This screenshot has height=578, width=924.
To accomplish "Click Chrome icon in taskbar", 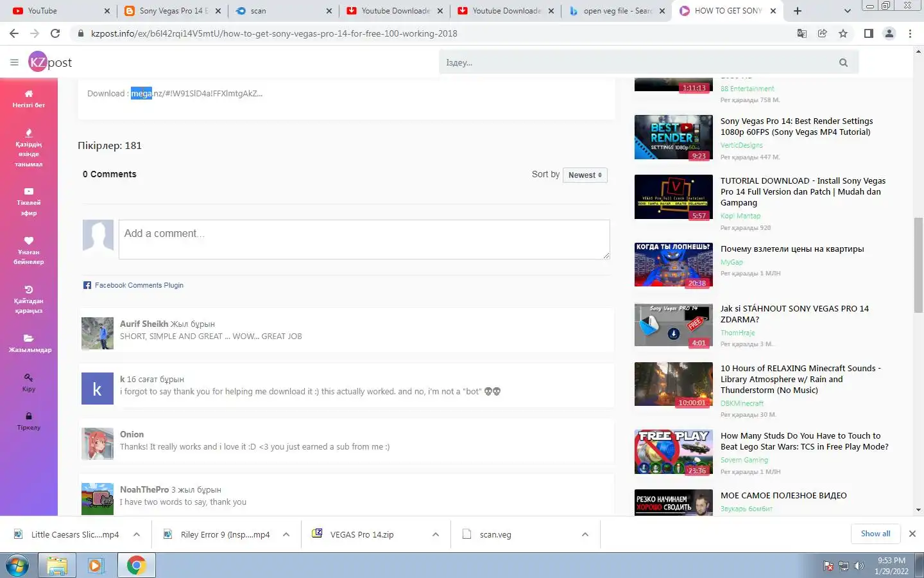I will tap(136, 566).
